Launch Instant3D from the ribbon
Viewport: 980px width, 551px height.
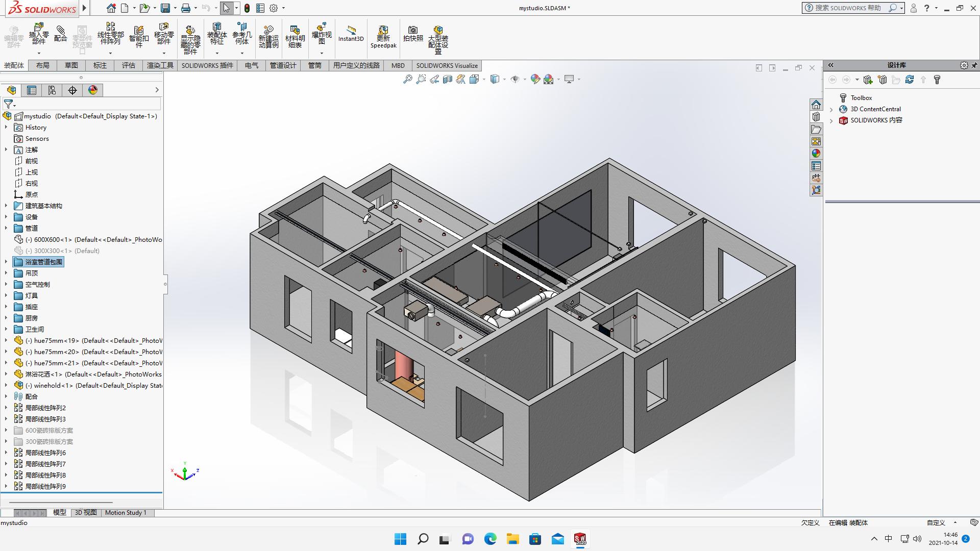(351, 36)
